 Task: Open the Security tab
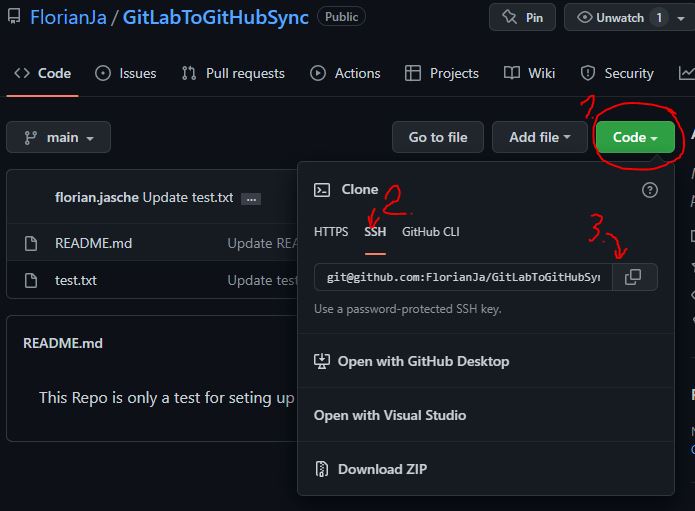[x=617, y=73]
